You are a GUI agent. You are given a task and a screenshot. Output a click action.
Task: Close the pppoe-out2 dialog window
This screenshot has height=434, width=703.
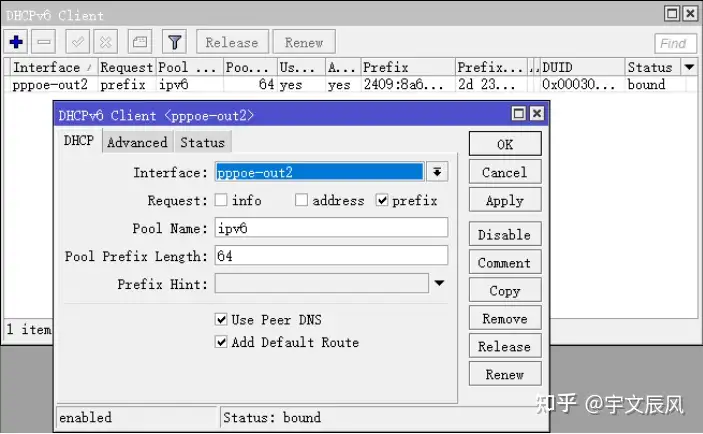point(537,113)
